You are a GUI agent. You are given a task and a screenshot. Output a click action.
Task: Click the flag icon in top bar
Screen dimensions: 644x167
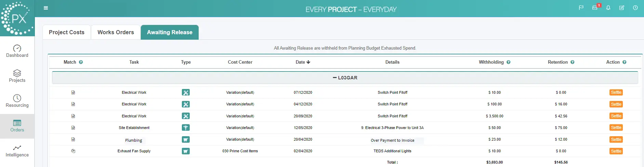click(x=581, y=8)
